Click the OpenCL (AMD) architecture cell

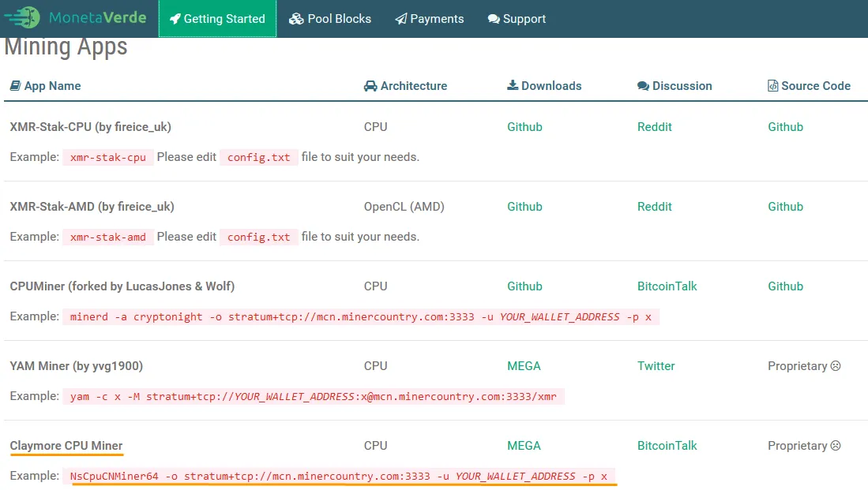(x=404, y=206)
